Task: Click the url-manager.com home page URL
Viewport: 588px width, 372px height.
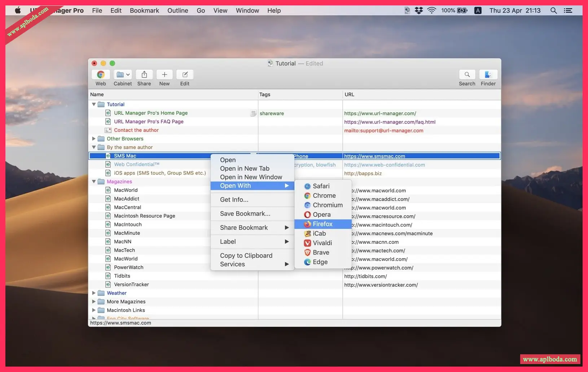Action: tap(380, 113)
